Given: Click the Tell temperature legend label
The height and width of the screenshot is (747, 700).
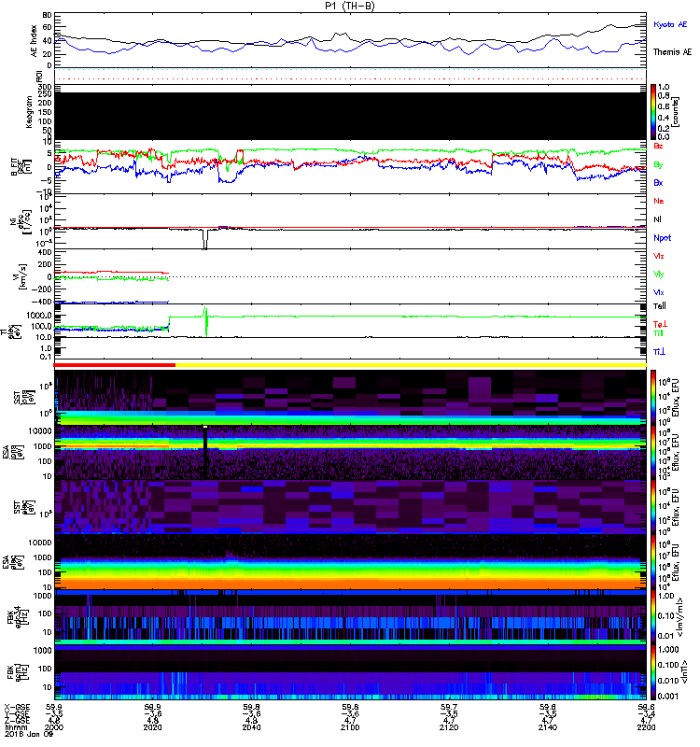Looking at the screenshot, I should (659, 305).
